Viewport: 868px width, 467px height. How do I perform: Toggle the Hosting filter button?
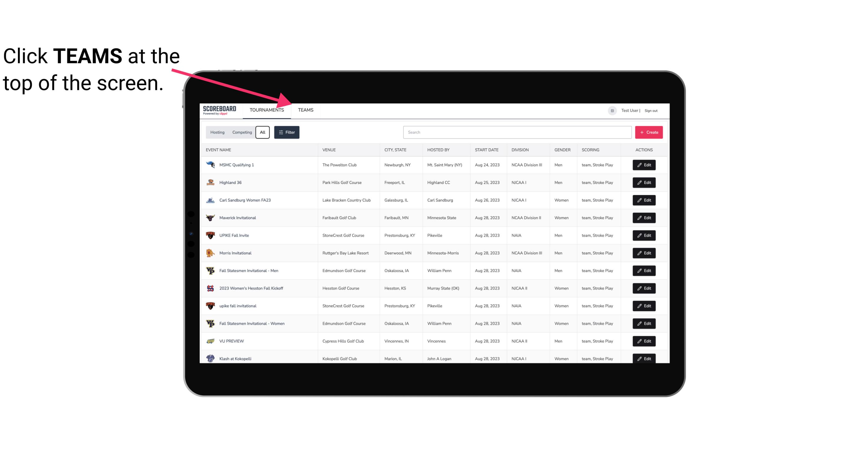[217, 132]
